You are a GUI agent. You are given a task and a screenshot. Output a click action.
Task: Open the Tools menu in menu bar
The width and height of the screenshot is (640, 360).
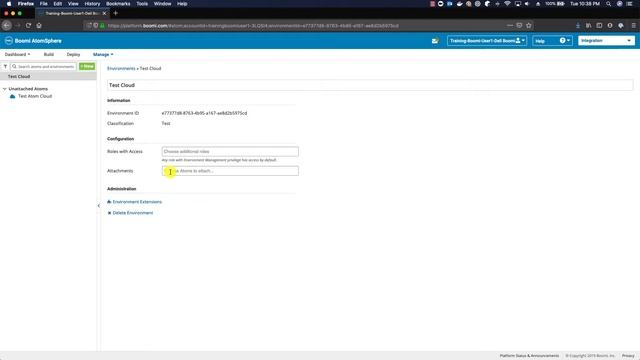tap(142, 4)
